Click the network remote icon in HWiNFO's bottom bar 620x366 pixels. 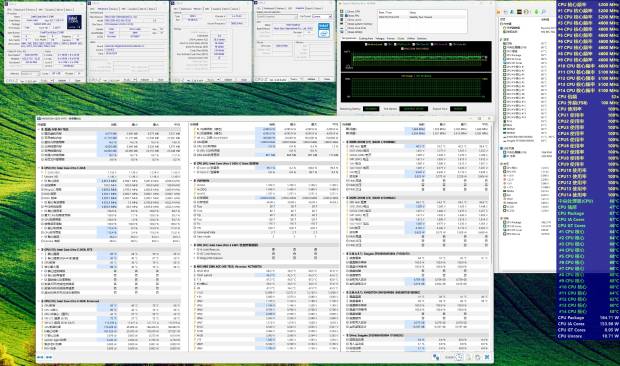point(436,357)
